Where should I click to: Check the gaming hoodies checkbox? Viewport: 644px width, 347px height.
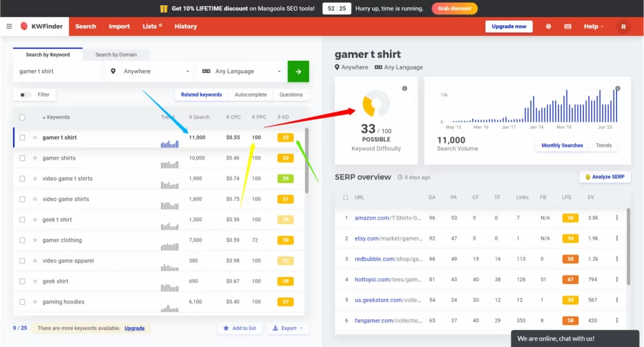coord(22,302)
